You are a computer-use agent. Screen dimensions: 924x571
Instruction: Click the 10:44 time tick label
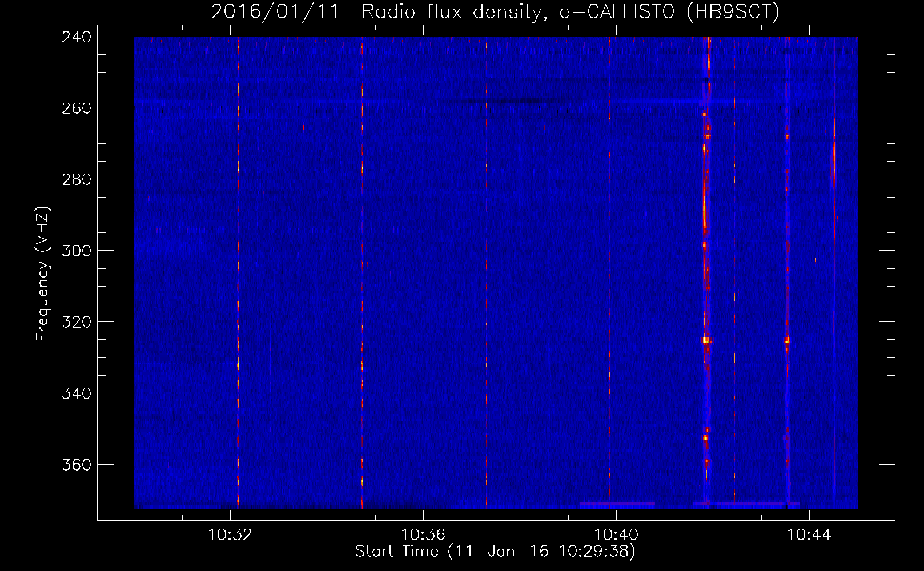(809, 535)
